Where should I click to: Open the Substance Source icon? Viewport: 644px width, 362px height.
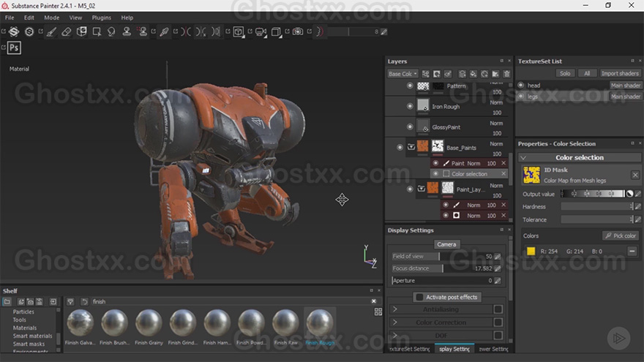tap(29, 31)
